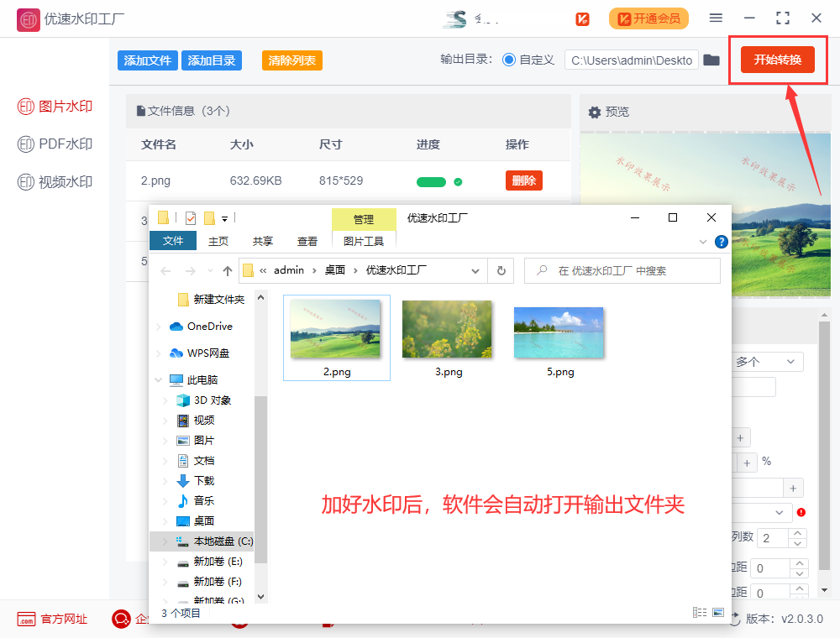
Task: Click the green completed checkmark for 2.png
Action: tap(458, 182)
